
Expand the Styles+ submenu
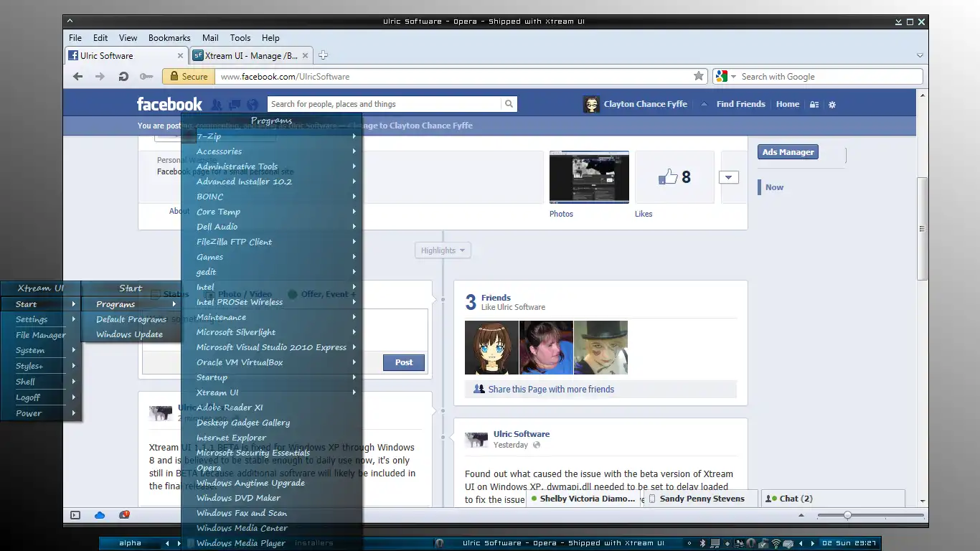(x=41, y=366)
